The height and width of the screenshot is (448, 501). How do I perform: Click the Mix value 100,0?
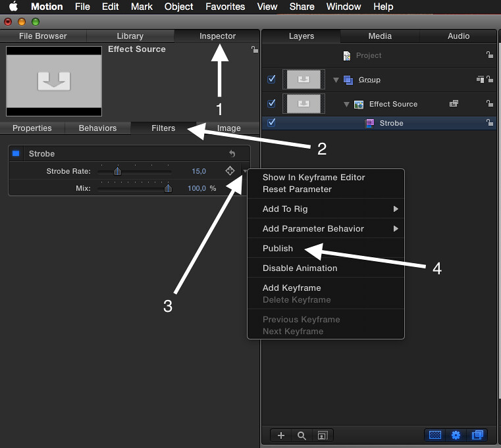[196, 188]
